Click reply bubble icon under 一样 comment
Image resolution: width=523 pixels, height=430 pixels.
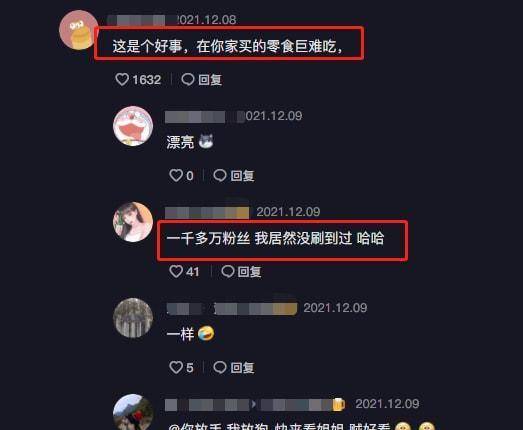click(x=220, y=368)
